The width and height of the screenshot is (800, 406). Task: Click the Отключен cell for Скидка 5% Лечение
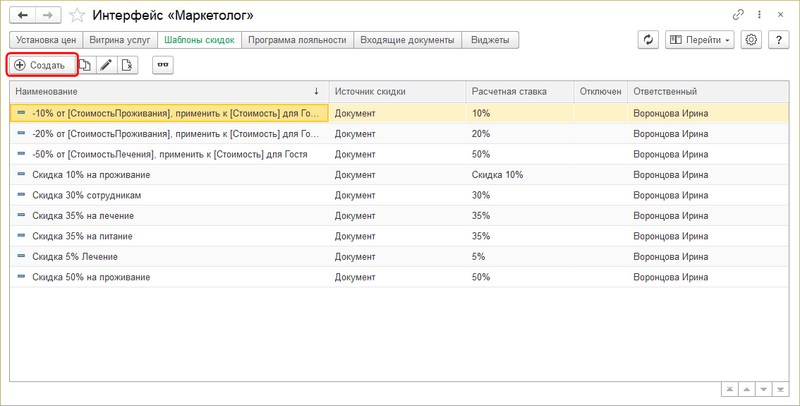click(600, 256)
